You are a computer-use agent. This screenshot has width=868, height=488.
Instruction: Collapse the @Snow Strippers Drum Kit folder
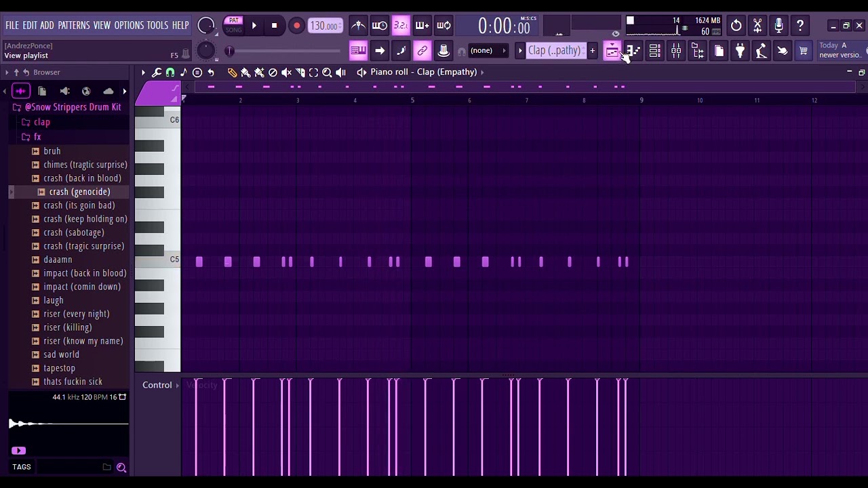[66, 107]
